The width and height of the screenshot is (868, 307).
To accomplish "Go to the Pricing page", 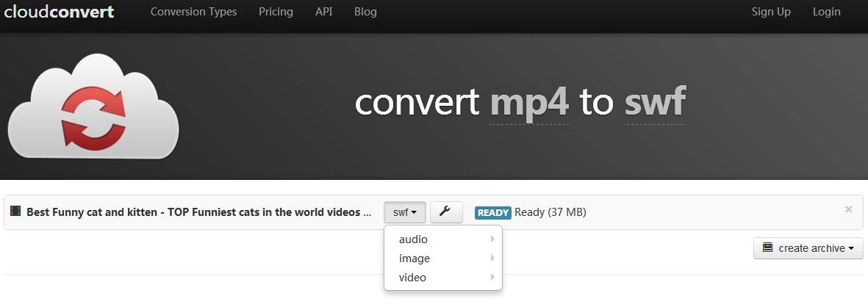I will pyautogui.click(x=276, y=12).
